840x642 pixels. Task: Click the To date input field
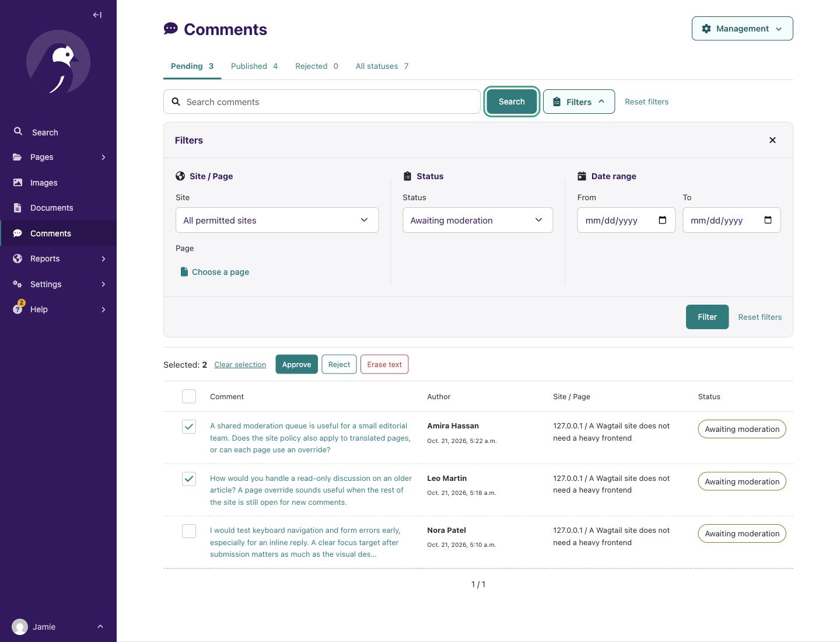[731, 220]
